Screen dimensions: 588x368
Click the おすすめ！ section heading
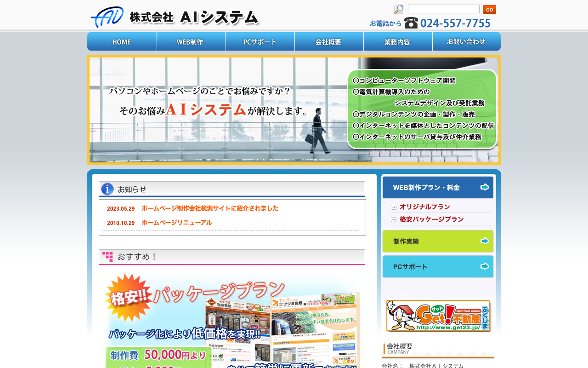click(x=232, y=258)
